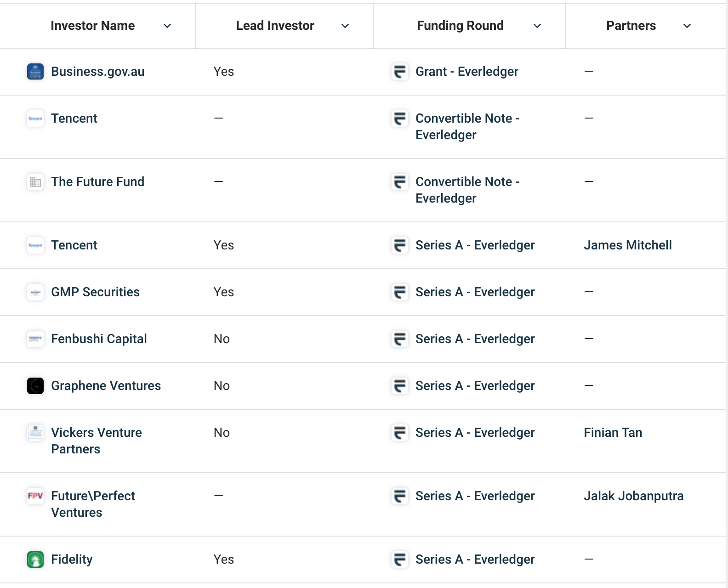Open the Funding Round column dropdown arrow
Screen dimensions: 728x588
point(537,26)
